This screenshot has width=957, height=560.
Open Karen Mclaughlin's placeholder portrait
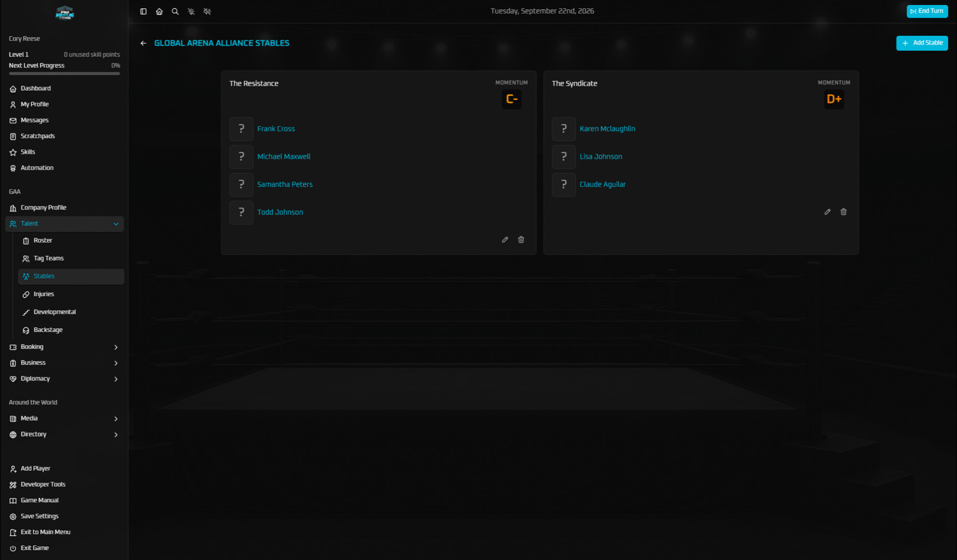tap(564, 129)
